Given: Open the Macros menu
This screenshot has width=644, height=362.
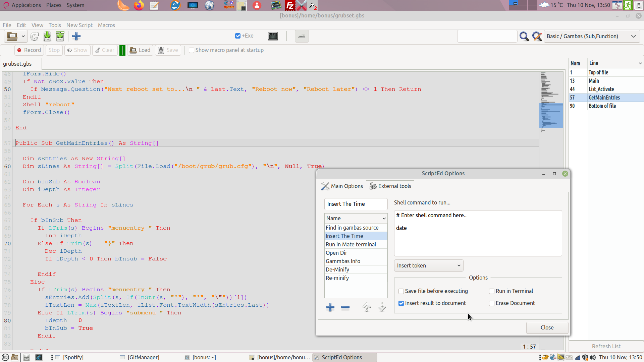Looking at the screenshot, I should (106, 25).
